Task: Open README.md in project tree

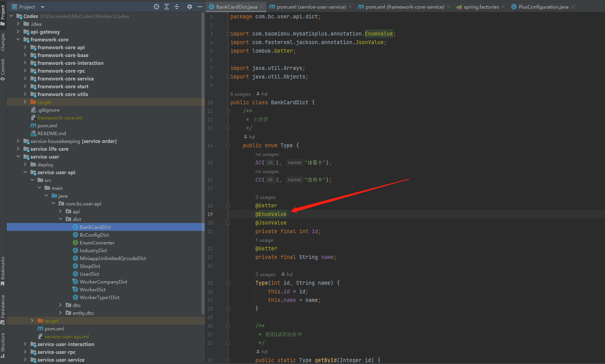Action: click(x=52, y=133)
